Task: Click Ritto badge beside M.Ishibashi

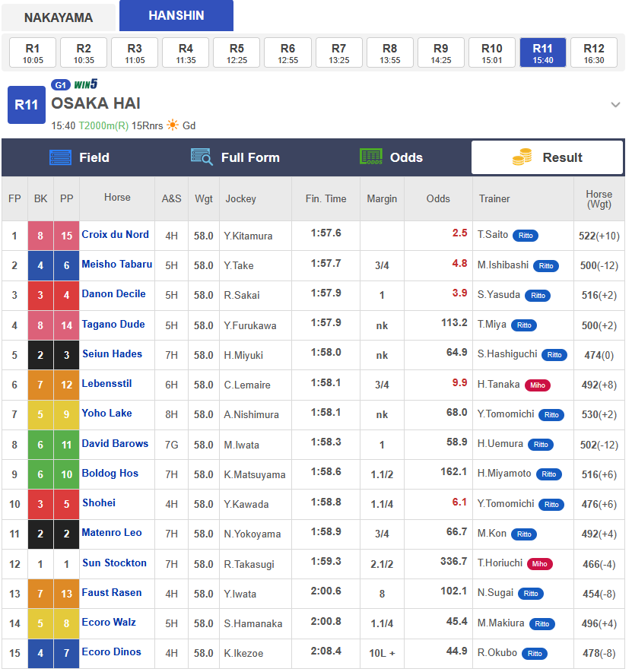Action: [x=546, y=266]
